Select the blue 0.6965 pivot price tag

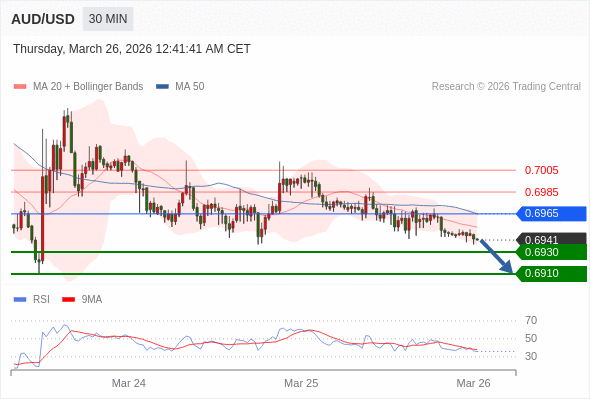coord(551,214)
